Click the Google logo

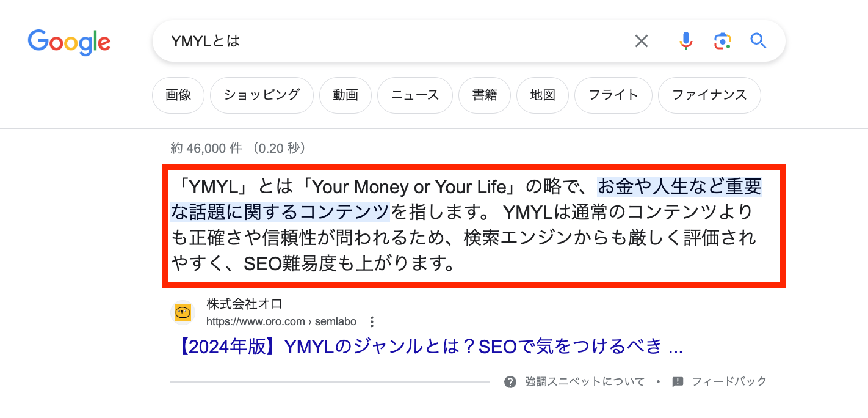(69, 42)
